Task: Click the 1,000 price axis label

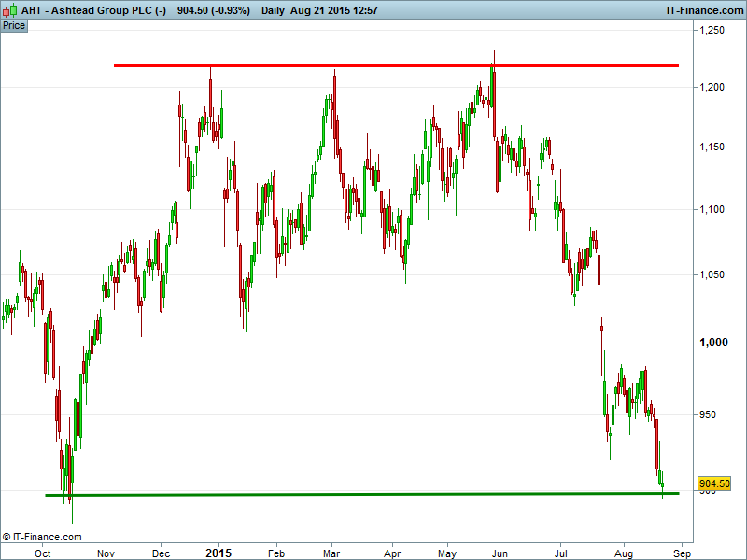Action: (712, 343)
